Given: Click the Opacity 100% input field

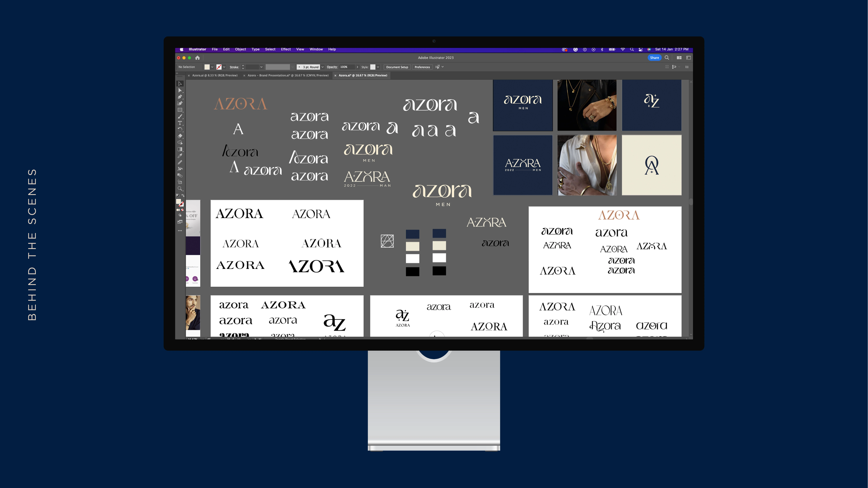Looking at the screenshot, I should pos(347,67).
